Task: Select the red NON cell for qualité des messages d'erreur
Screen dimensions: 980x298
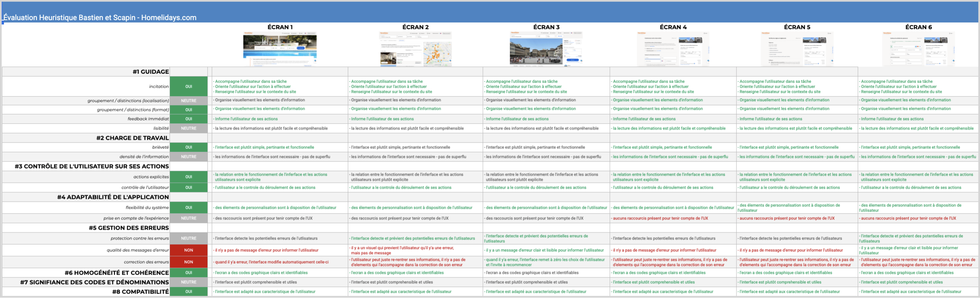Action: [x=189, y=250]
